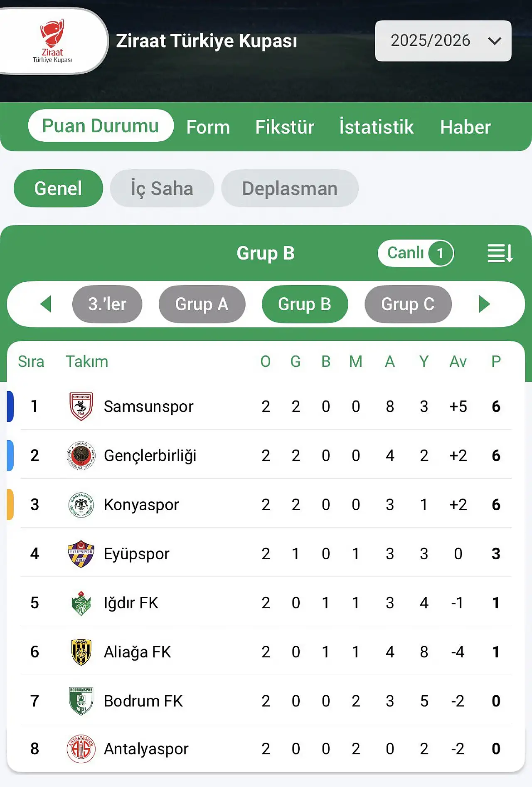Select the İç Saha filter
This screenshot has height=787, width=532.
tap(162, 188)
